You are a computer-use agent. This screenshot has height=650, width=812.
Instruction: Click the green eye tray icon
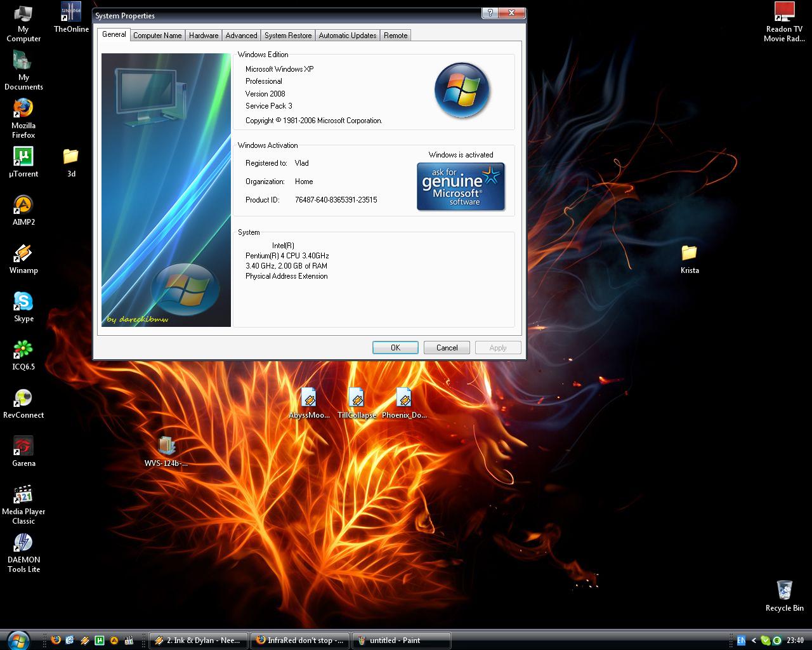[x=777, y=640]
